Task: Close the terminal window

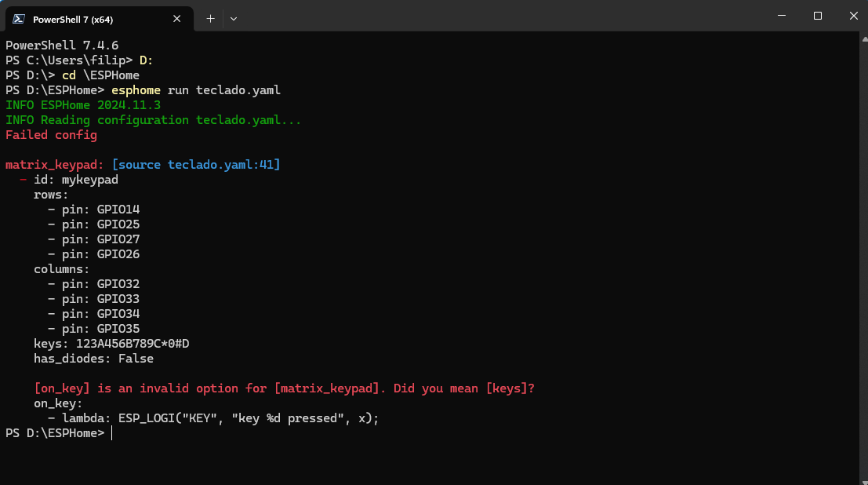Action: click(x=852, y=16)
